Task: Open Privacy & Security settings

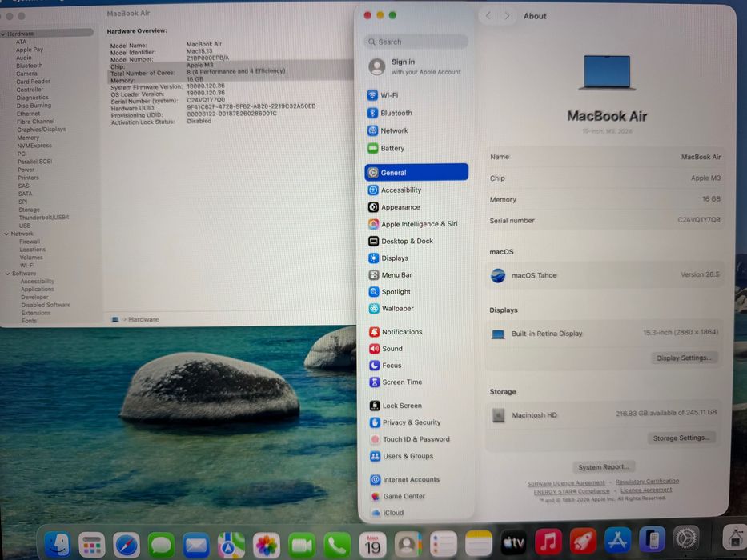Action: 417,422
